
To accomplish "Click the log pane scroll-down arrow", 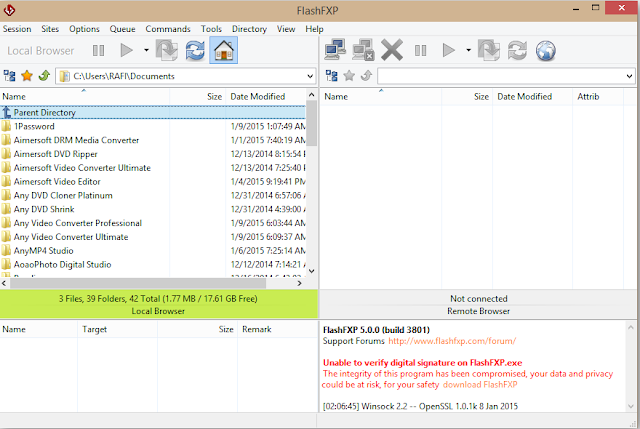I will (x=631, y=406).
